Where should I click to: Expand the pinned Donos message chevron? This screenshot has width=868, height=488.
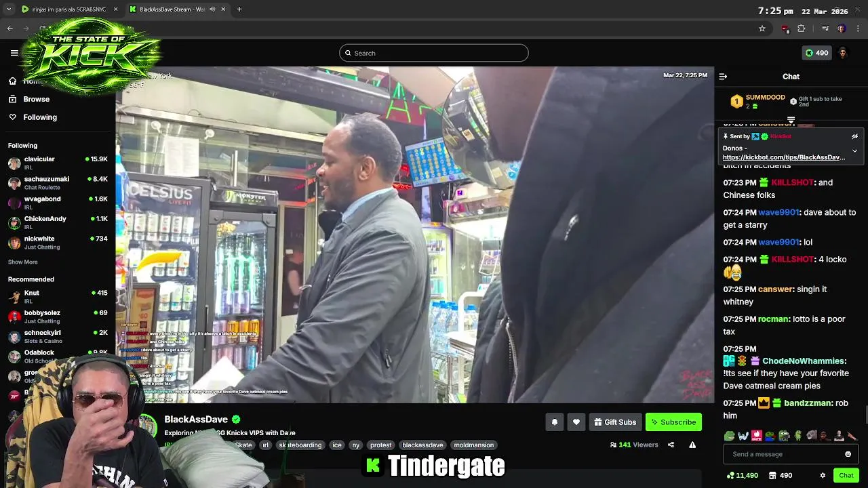(854, 150)
